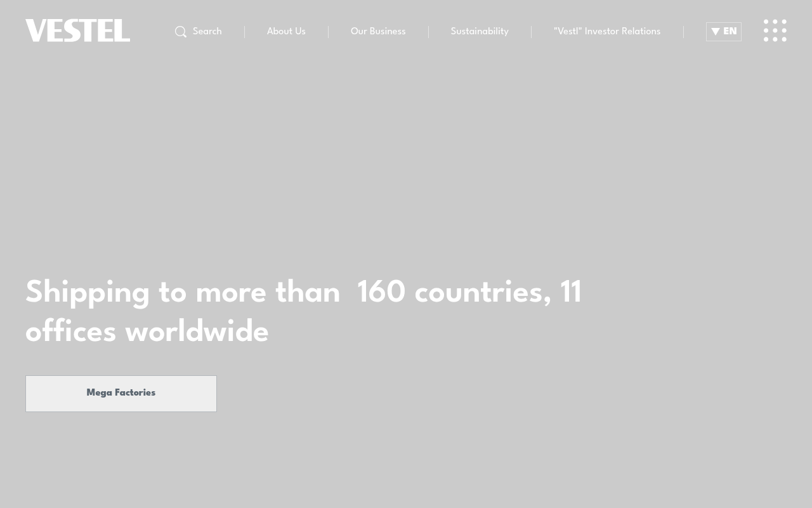Image resolution: width=812 pixels, height=508 pixels.
Task: Open the Sustainability menu
Action: [480, 32]
